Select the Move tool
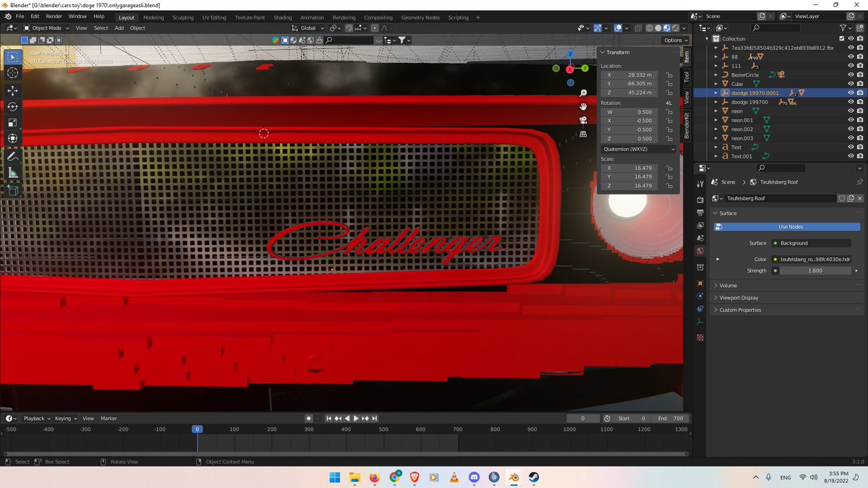This screenshot has height=488, width=868. click(x=12, y=90)
